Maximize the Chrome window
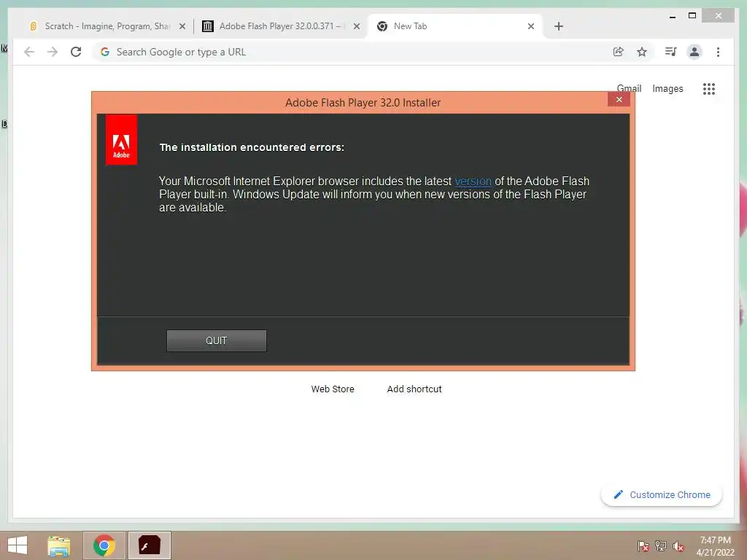Image resolution: width=747 pixels, height=560 pixels. pos(692,16)
